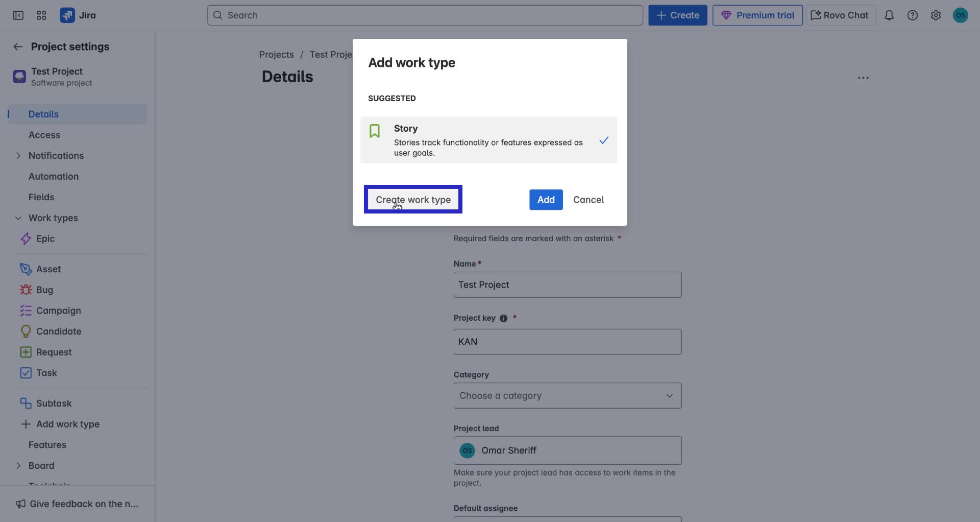980x522 pixels.
Task: Open notifications bell
Action: point(889,15)
